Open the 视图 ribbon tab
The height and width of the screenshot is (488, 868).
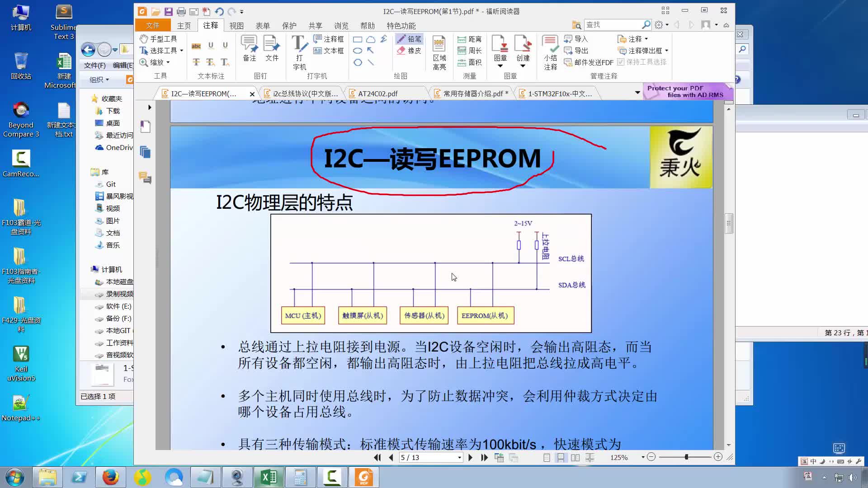point(236,26)
